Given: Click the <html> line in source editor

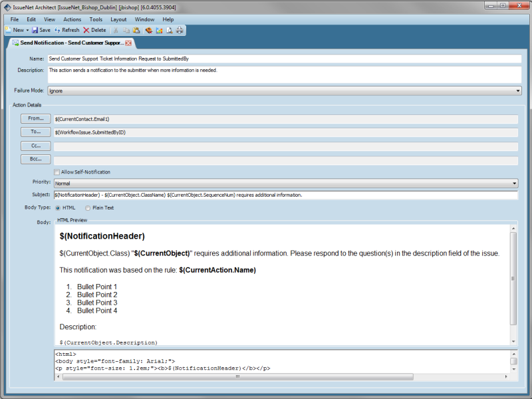Looking at the screenshot, I should 66,354.
